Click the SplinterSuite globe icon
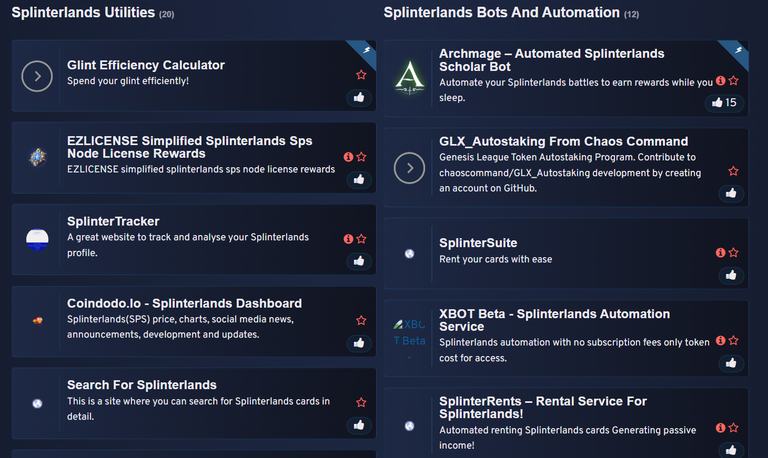768x458 pixels. [x=409, y=253]
